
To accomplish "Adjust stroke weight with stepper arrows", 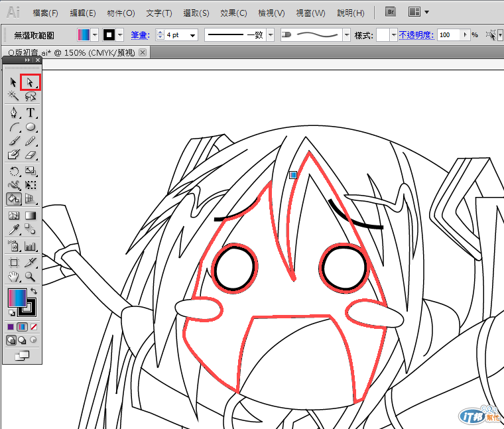I will [160, 34].
